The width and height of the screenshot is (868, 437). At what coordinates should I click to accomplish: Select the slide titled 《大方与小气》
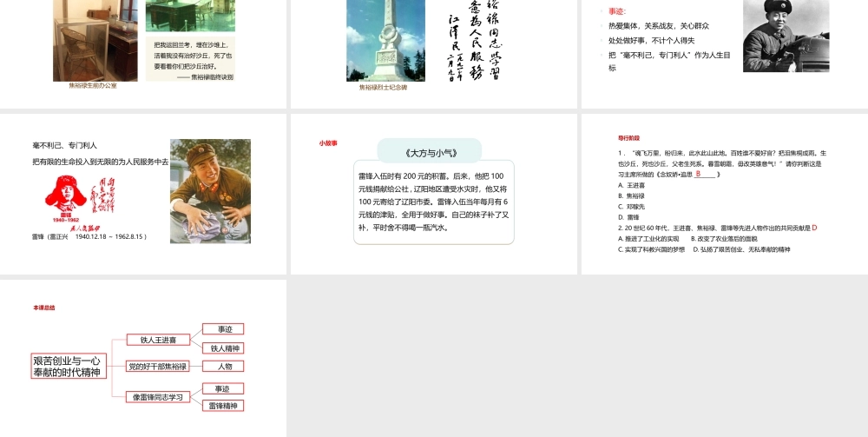click(433, 194)
